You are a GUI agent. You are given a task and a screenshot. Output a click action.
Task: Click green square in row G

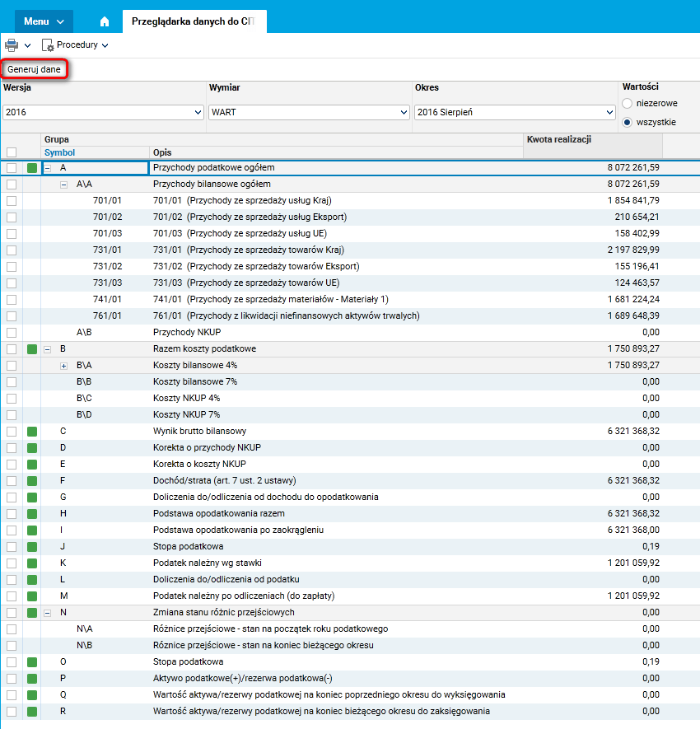pyautogui.click(x=32, y=498)
